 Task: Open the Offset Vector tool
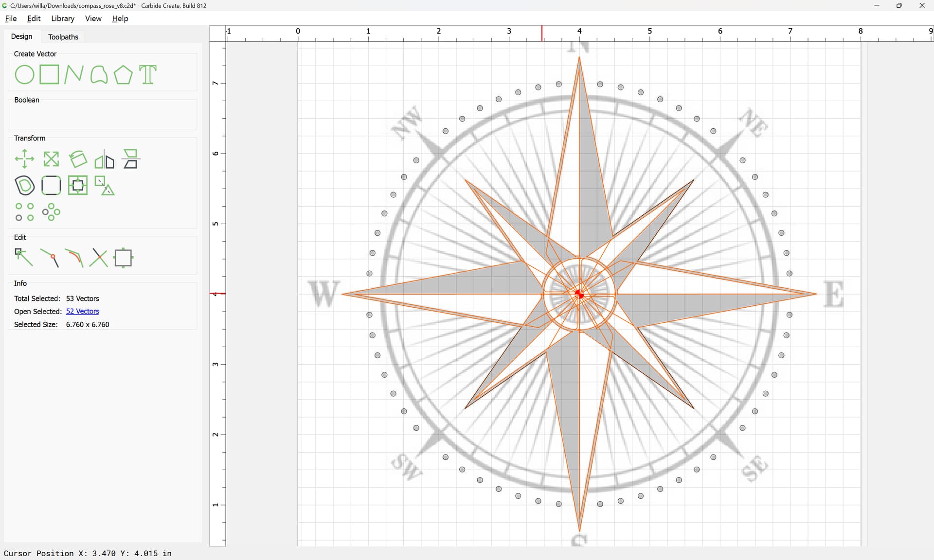point(24,185)
